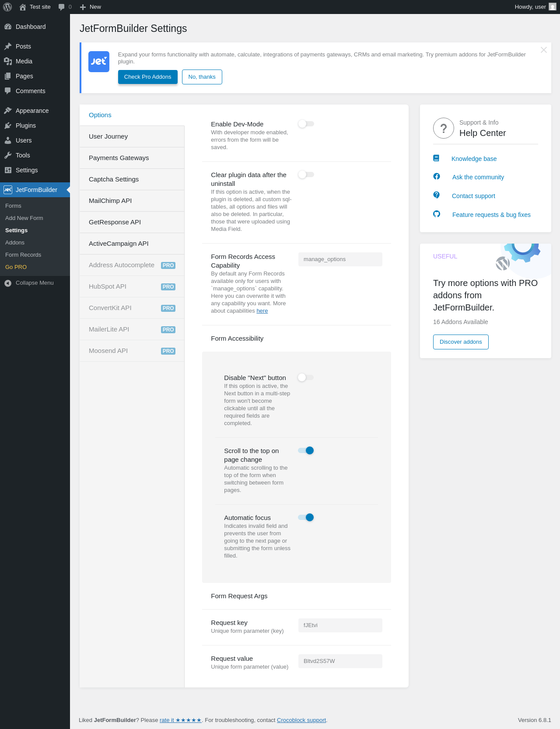Click the Help Center question mark icon
Screen dimensions: 560x729
(x=444, y=128)
